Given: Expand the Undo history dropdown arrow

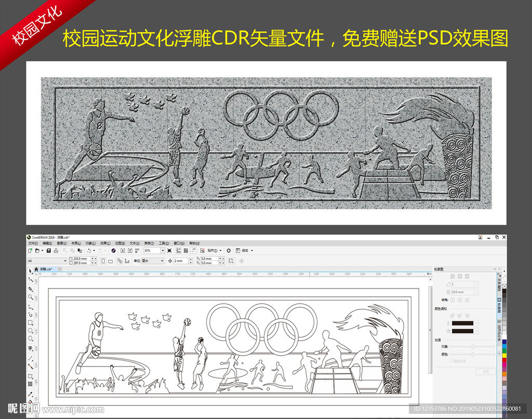Looking at the screenshot, I should [94, 251].
